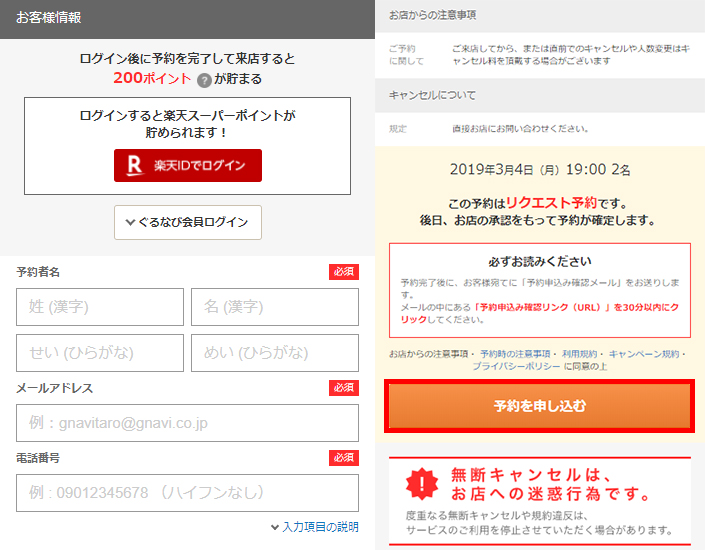Image resolution: width=705 pixels, height=550 pixels.
Task: Click 予約を申し込む orange button
Action: [540, 406]
